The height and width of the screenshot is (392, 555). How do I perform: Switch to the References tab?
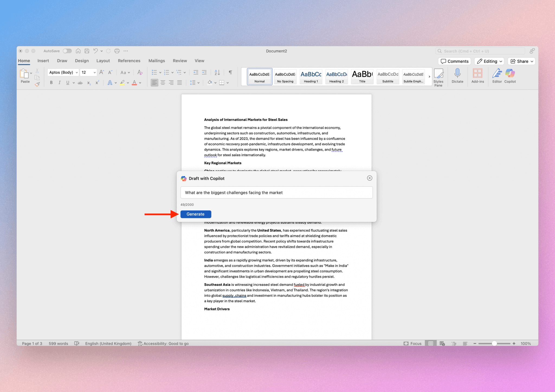(129, 60)
